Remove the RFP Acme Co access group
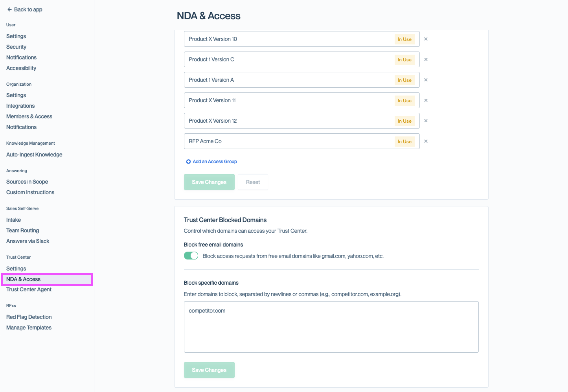568x392 pixels. [x=426, y=141]
